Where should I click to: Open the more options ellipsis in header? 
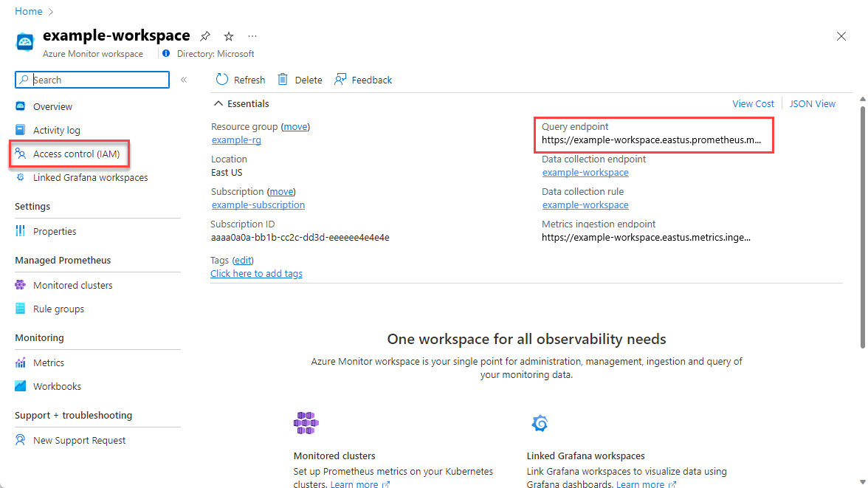pyautogui.click(x=252, y=36)
